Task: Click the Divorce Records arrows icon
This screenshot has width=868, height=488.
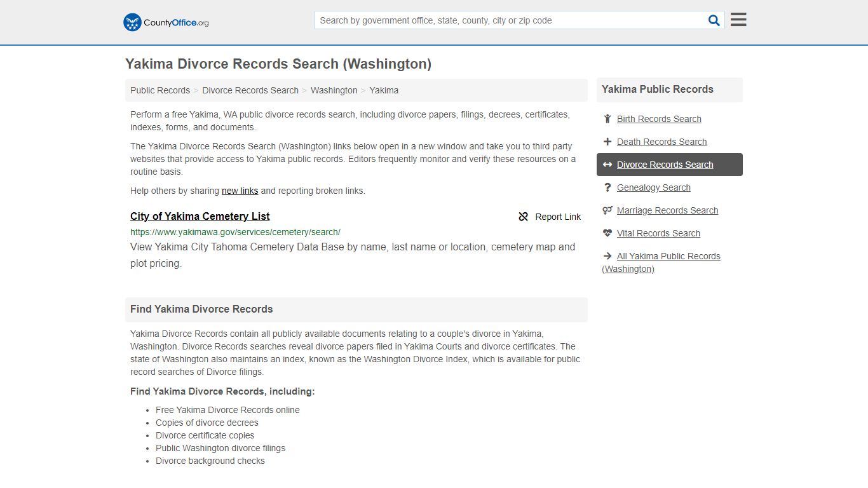Action: point(607,165)
